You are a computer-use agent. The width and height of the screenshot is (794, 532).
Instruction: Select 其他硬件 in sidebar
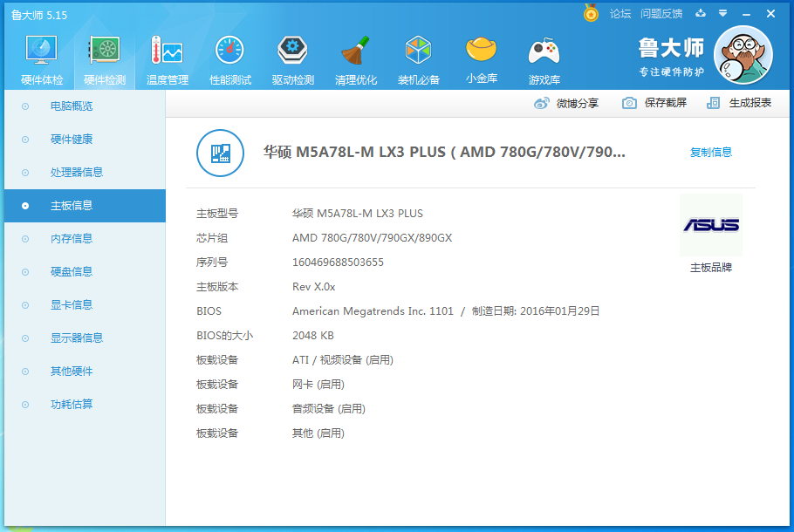coord(86,371)
